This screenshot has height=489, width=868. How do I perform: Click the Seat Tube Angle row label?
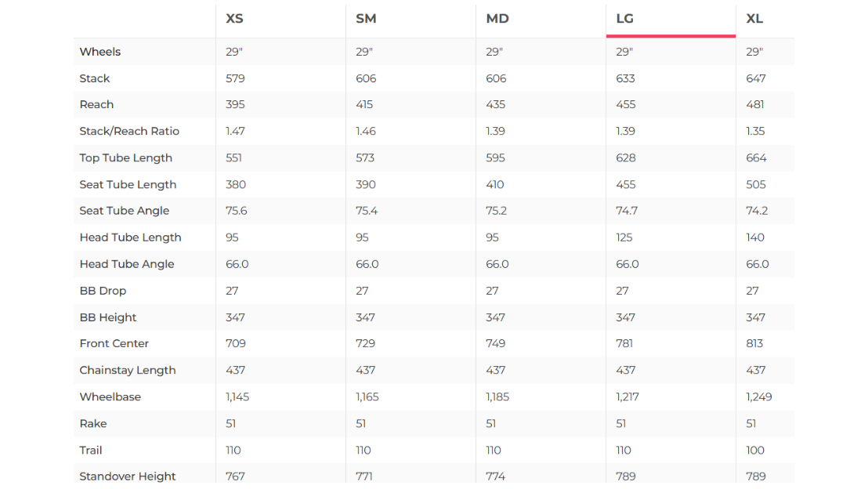pos(124,211)
